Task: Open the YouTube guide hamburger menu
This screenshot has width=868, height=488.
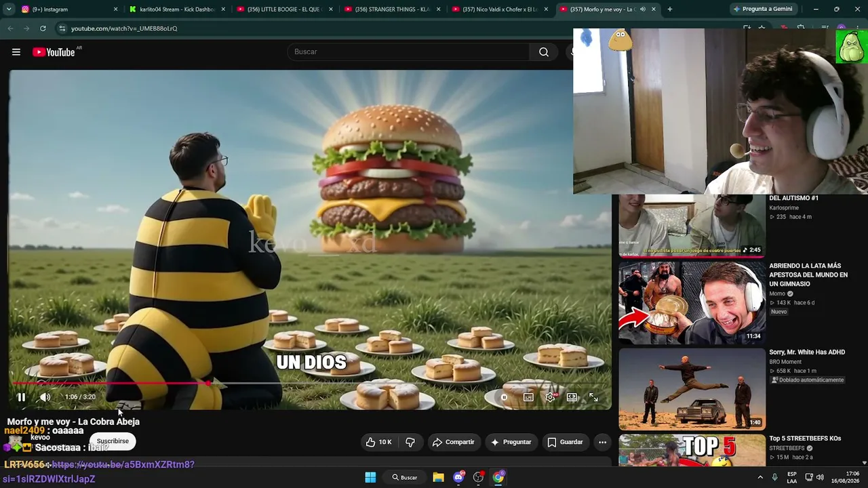Action: pos(16,52)
